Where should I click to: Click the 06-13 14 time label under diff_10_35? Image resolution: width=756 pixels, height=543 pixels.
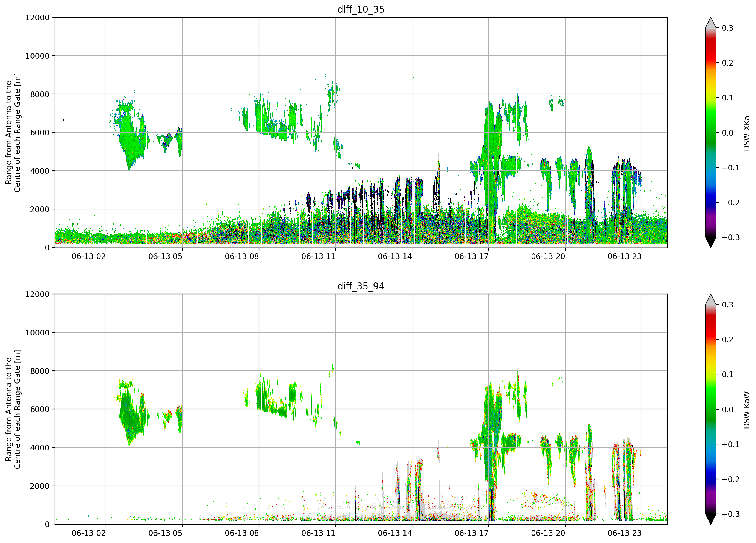(x=395, y=256)
